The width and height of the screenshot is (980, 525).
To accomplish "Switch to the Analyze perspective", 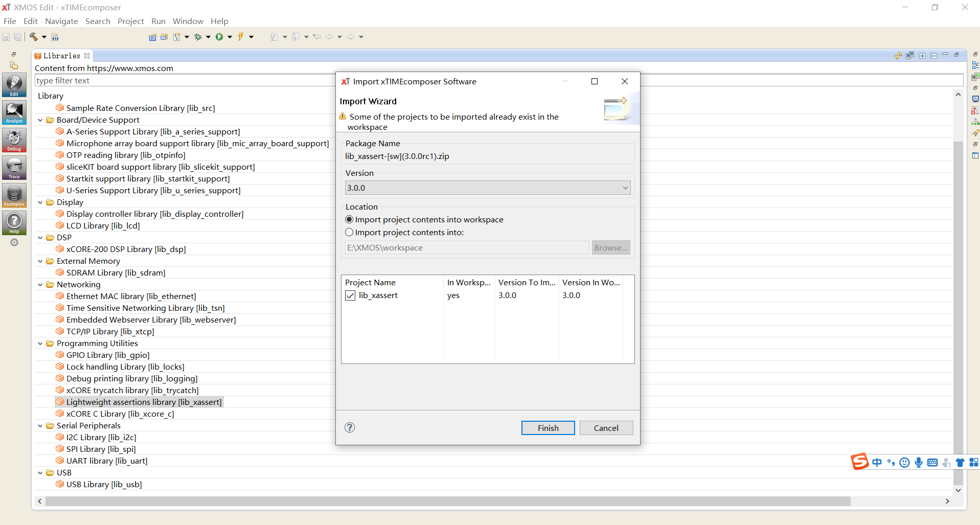I will pyautogui.click(x=14, y=112).
